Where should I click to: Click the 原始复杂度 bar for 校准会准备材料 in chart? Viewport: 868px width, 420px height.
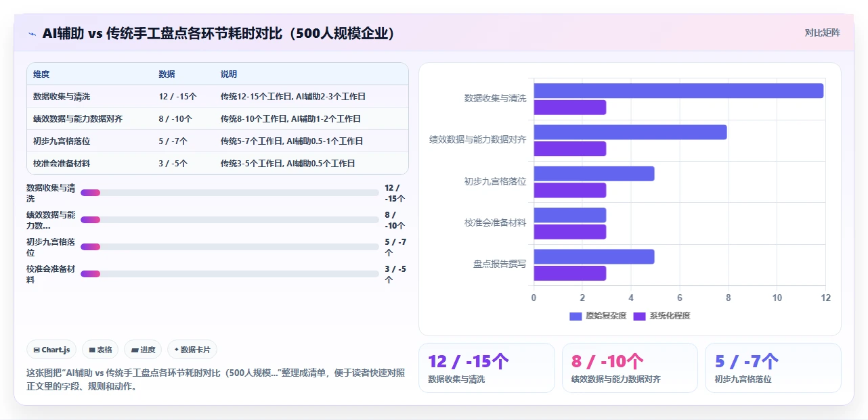(569, 215)
